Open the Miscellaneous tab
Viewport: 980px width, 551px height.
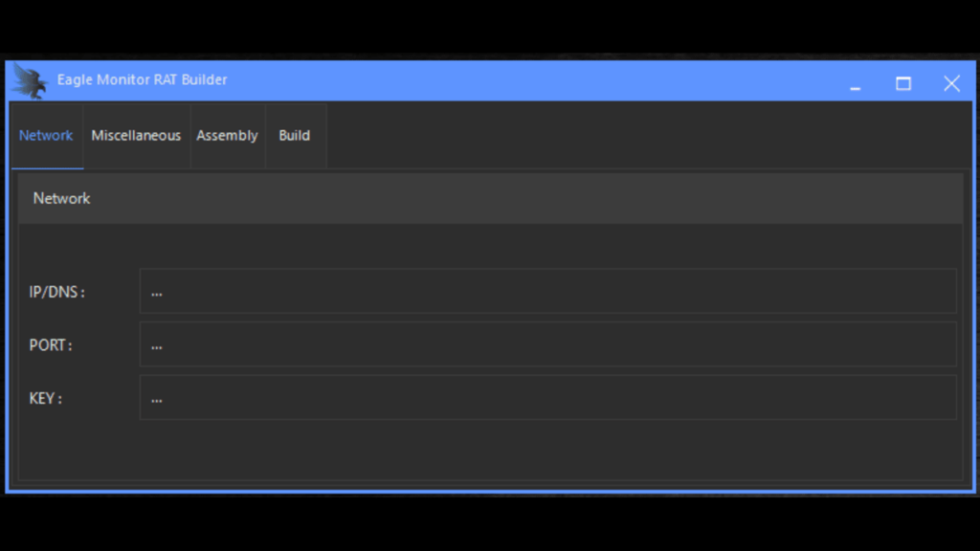pos(136,136)
